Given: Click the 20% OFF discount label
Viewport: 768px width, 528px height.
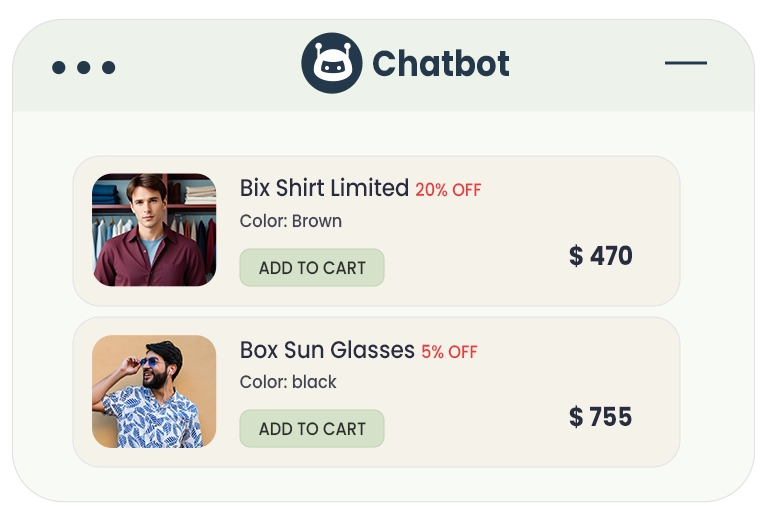Looking at the screenshot, I should (448, 190).
